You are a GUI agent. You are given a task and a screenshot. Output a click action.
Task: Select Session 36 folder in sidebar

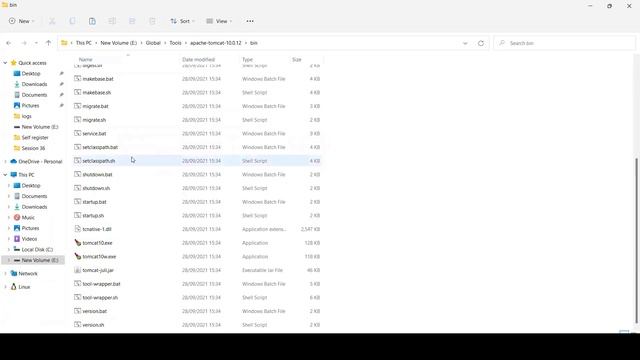click(33, 148)
